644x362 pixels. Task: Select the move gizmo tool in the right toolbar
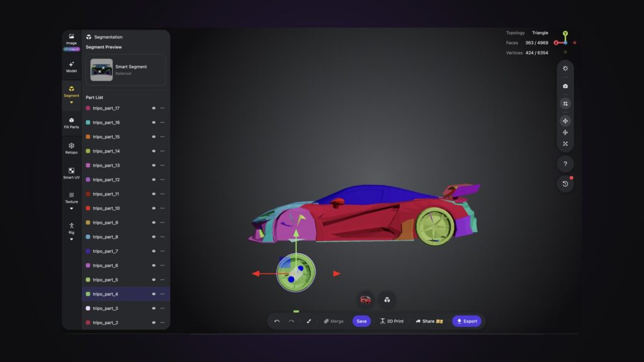(565, 121)
